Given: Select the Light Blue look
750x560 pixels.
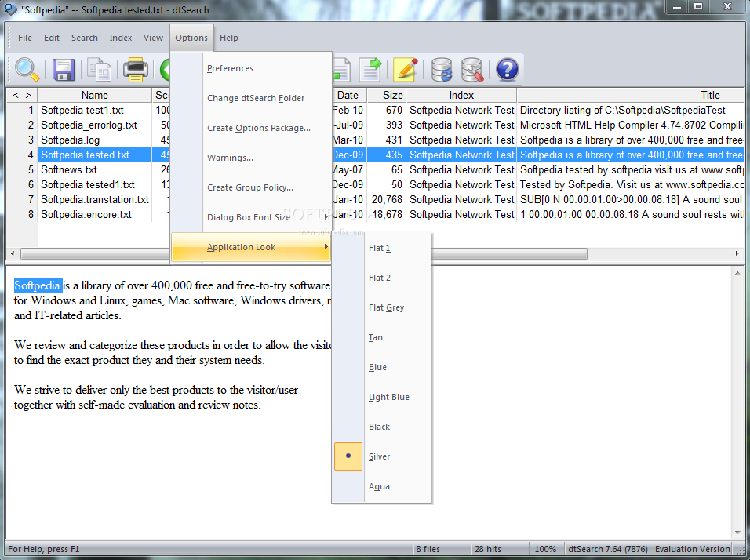Looking at the screenshot, I should click(x=382, y=397).
